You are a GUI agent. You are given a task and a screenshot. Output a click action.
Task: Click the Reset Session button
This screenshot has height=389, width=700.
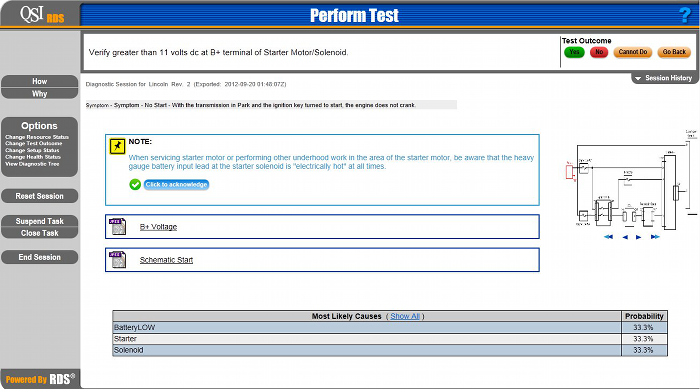pyautogui.click(x=39, y=196)
